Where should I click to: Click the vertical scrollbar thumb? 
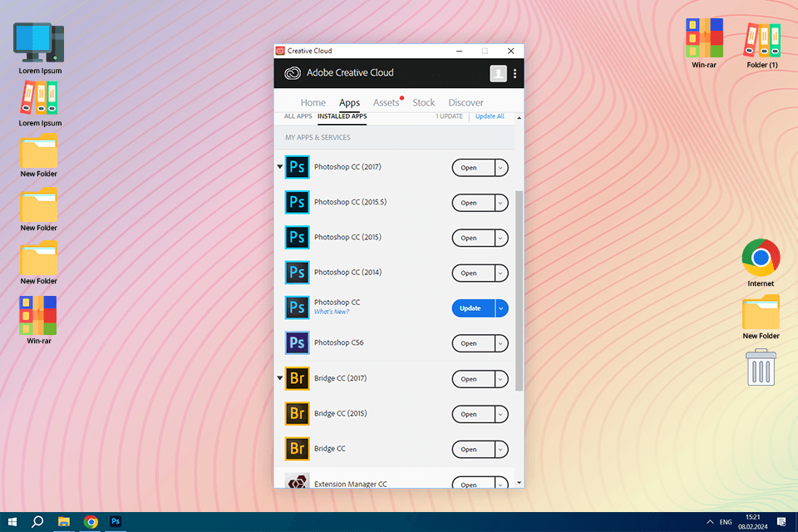tap(519, 291)
